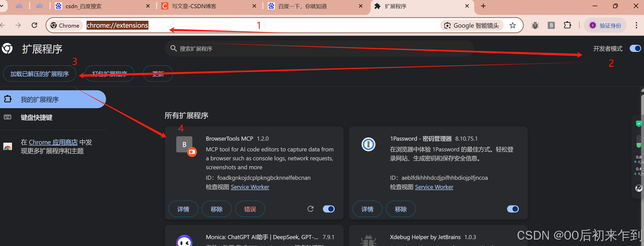The width and height of the screenshot is (644, 246).
Task: Open 详情 for 1Password
Action: (367, 209)
